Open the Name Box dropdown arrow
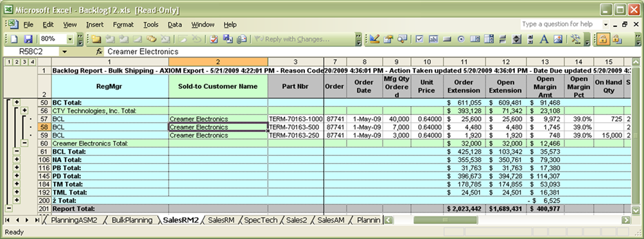The height and width of the screenshot is (239, 644). (64, 52)
